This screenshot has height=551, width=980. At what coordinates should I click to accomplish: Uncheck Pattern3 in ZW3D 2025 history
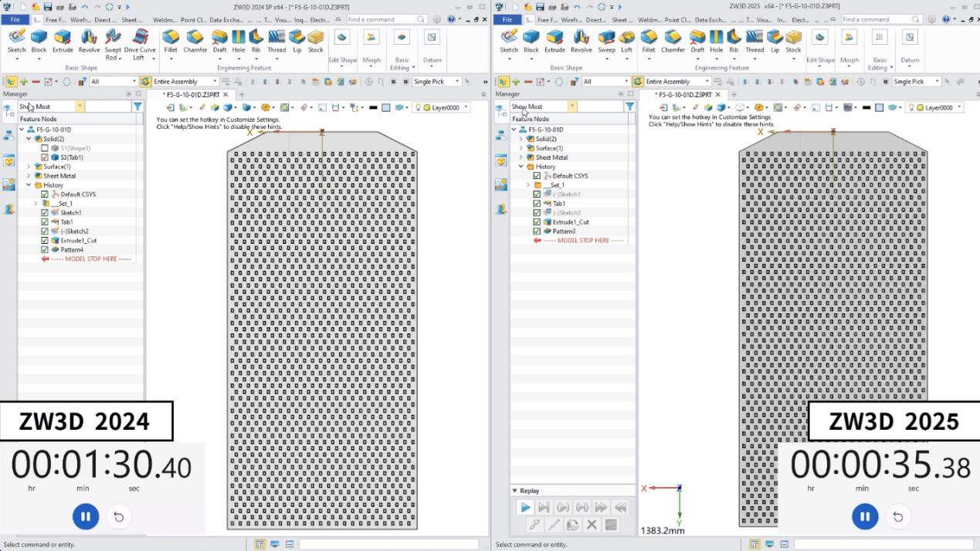pos(537,232)
